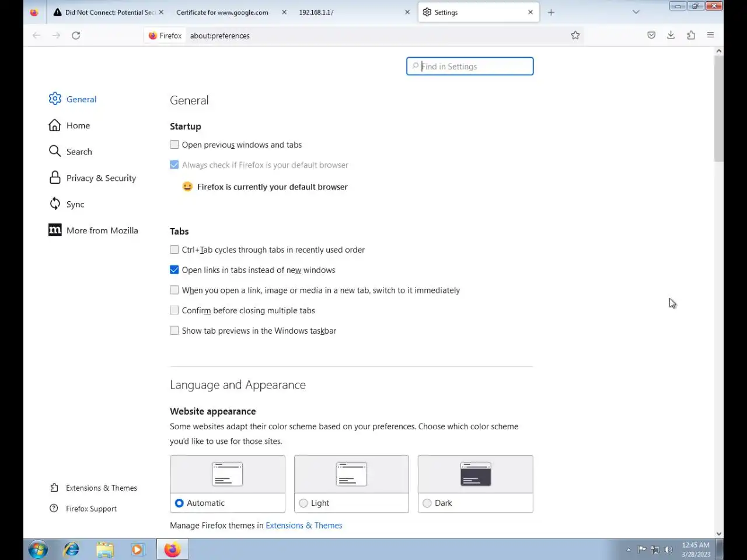Open the volume control in system tray
This screenshot has height=560, width=747.
pyautogui.click(x=669, y=549)
